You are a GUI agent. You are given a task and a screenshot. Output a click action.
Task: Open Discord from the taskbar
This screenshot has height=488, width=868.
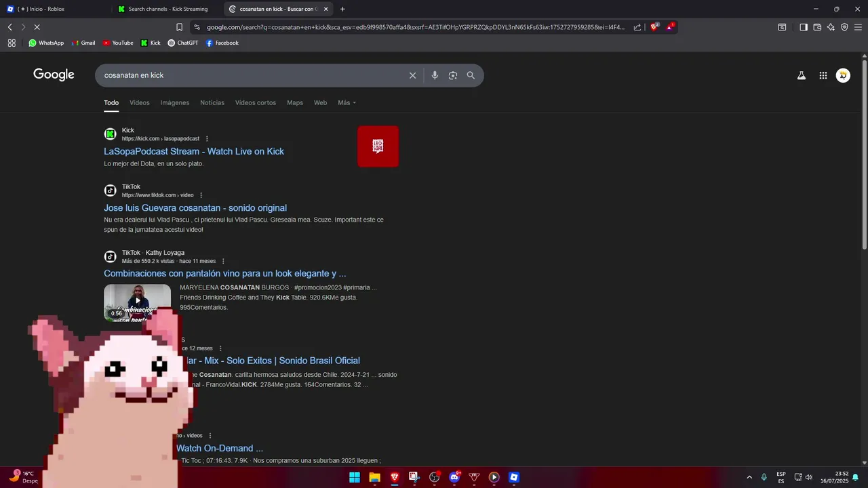click(x=454, y=477)
